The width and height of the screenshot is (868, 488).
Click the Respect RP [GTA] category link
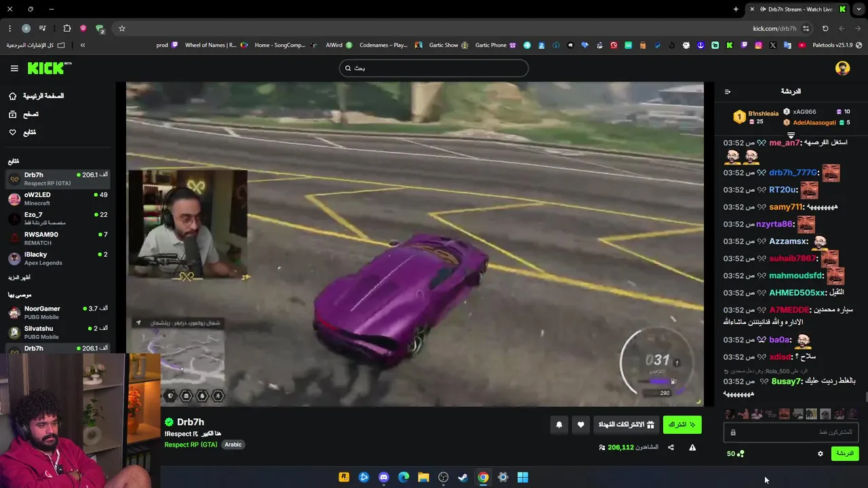click(x=191, y=445)
